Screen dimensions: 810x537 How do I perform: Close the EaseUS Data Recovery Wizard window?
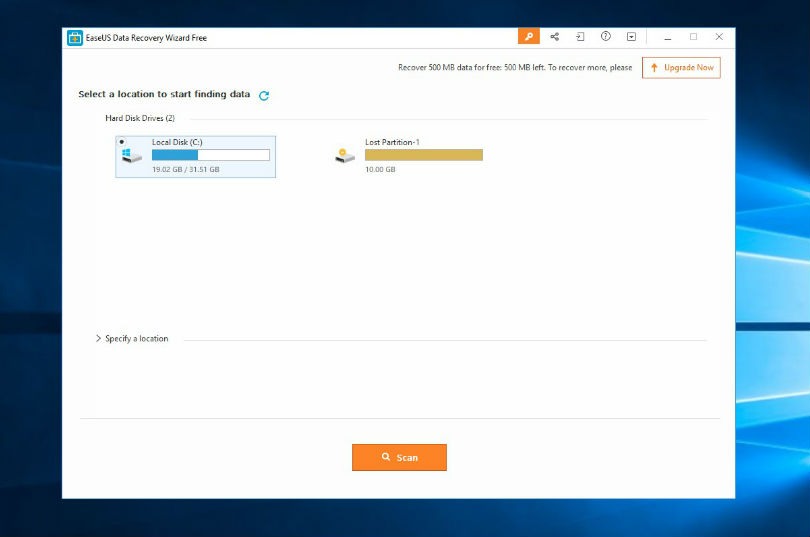[x=719, y=37]
